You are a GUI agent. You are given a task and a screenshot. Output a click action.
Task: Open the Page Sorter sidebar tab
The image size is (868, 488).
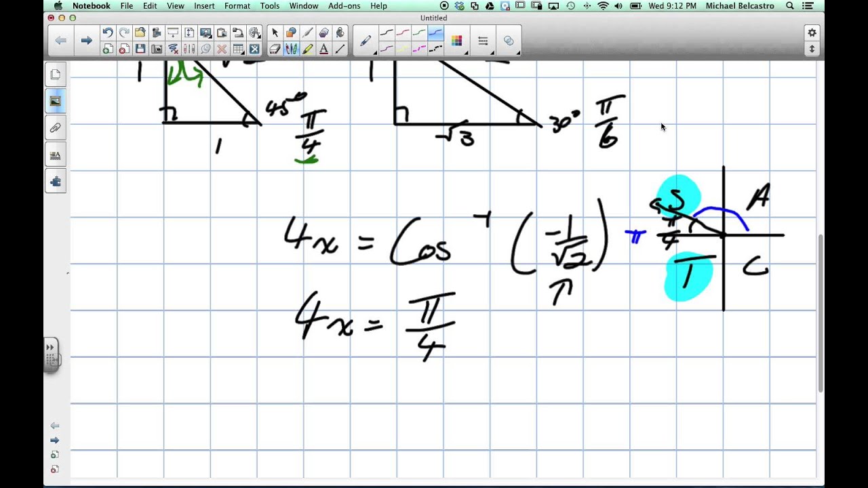(56, 75)
